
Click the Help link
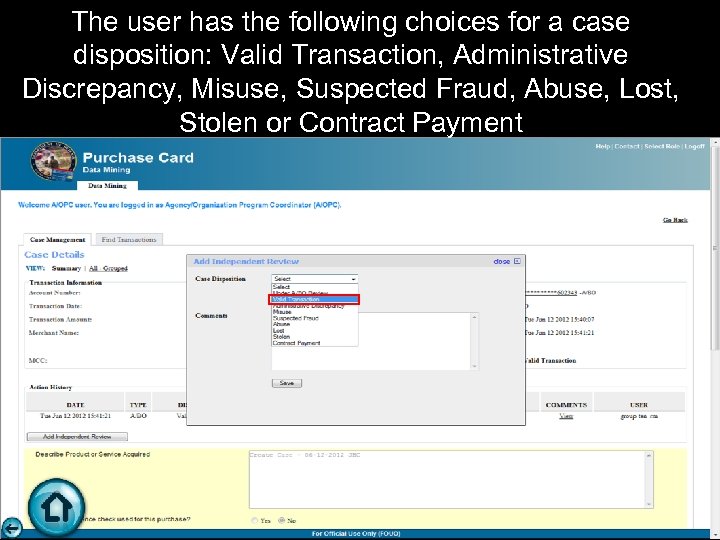(x=602, y=146)
